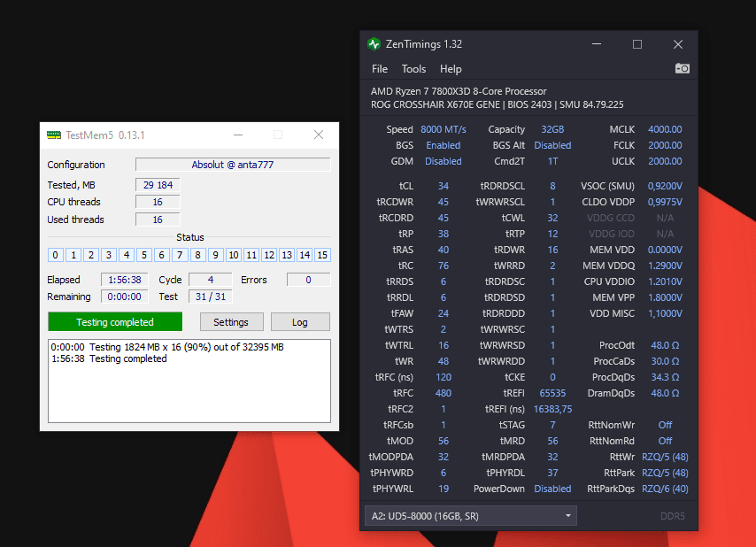Select thread status box 0
The image size is (756, 547).
pyautogui.click(x=56, y=255)
